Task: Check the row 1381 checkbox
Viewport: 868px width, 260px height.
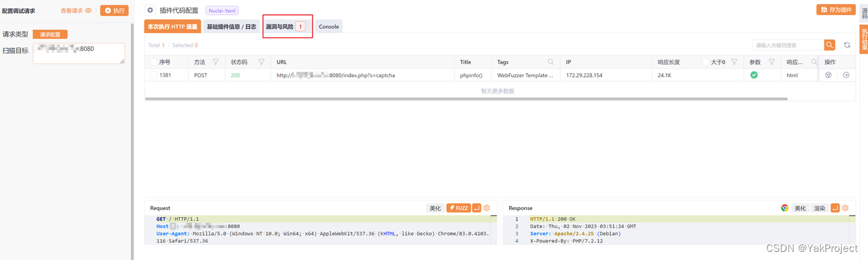Action: [153, 75]
